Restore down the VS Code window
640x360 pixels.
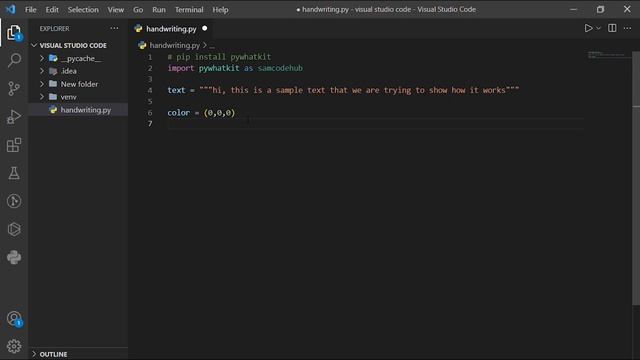click(x=600, y=9)
